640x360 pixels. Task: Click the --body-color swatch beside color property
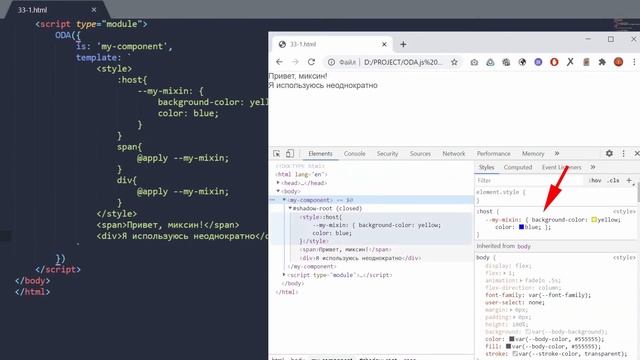[511, 339]
